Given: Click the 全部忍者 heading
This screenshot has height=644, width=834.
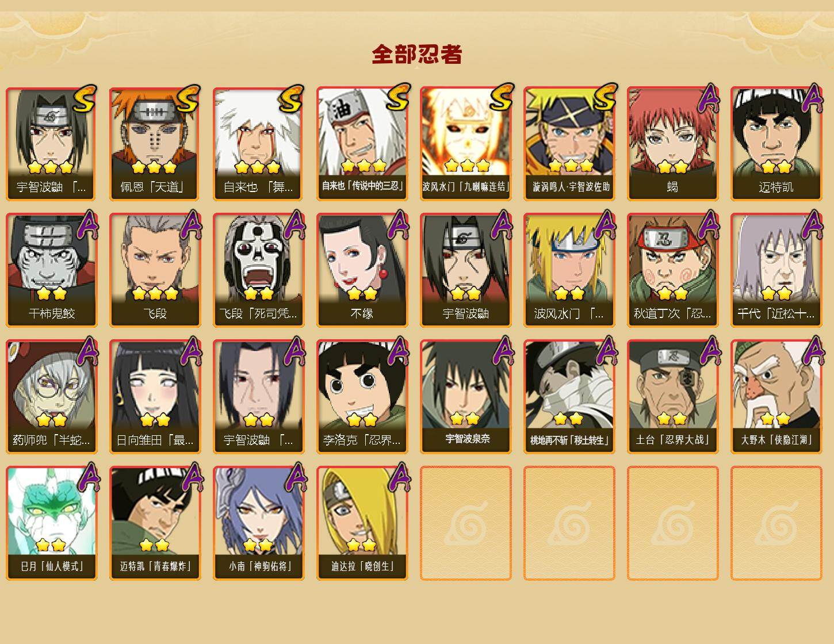Looking at the screenshot, I should tap(417, 55).
